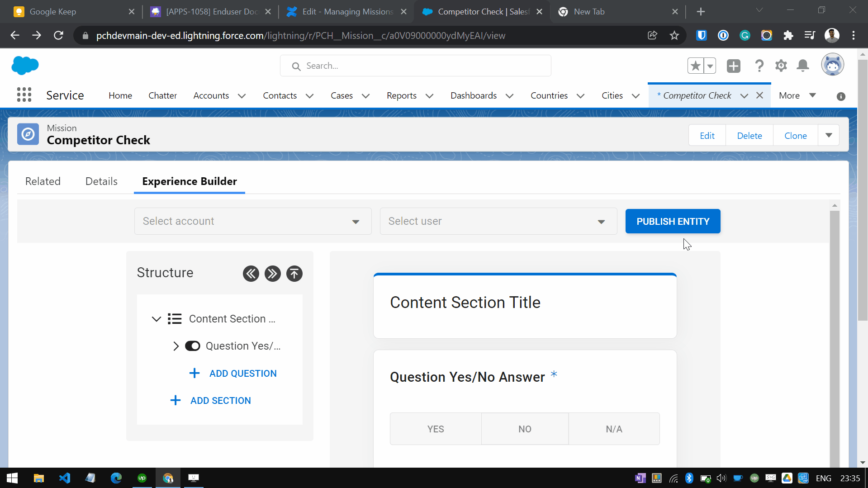Click the Experience Builder panel scrollbar
868x488 pixels.
pyautogui.click(x=835, y=335)
